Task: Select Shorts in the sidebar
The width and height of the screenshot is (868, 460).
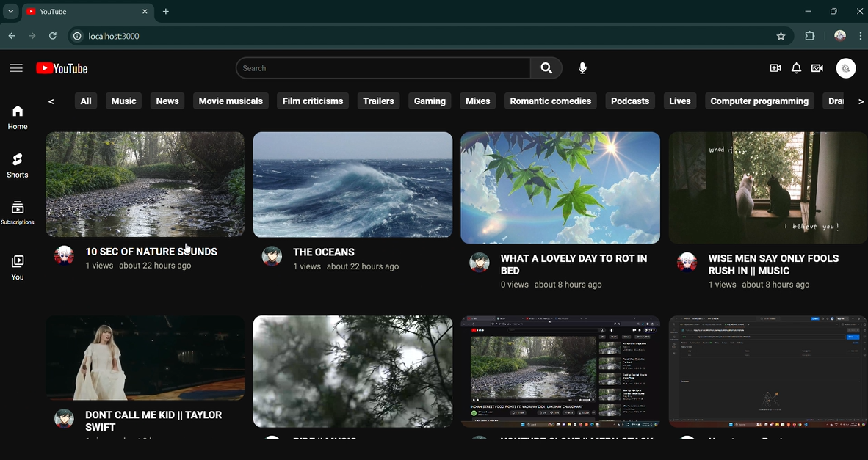Action: click(17, 164)
